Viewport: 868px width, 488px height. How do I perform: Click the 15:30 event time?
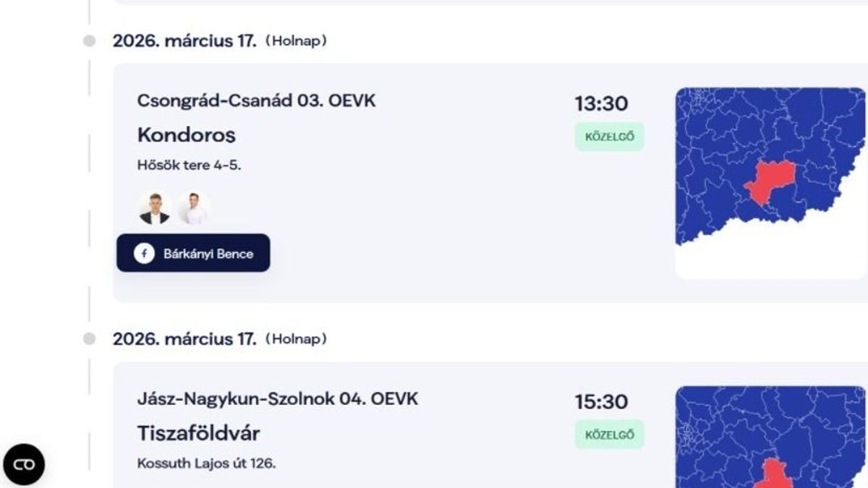601,402
